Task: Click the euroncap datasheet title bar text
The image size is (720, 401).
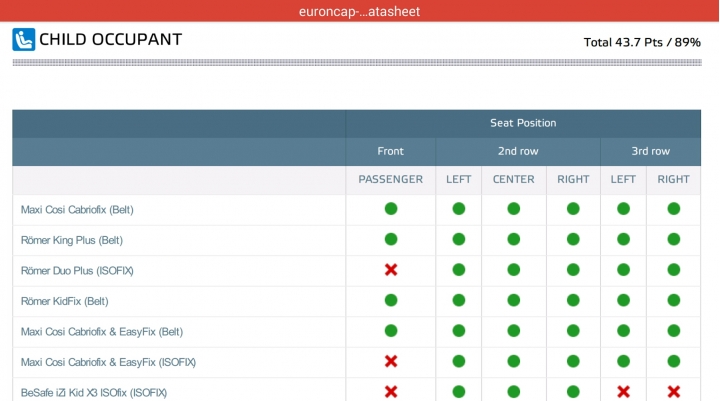Action: click(360, 11)
